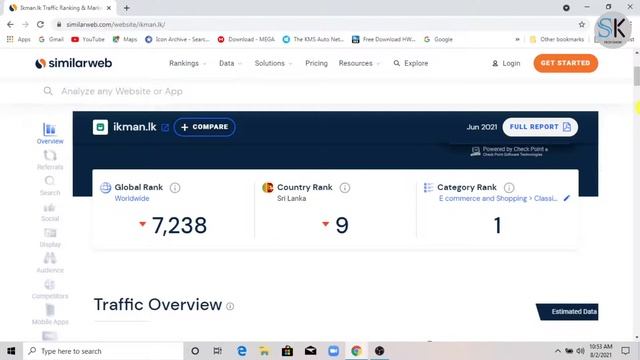This screenshot has height=360, width=640.
Task: Go back in browser history
Action: 10,24
